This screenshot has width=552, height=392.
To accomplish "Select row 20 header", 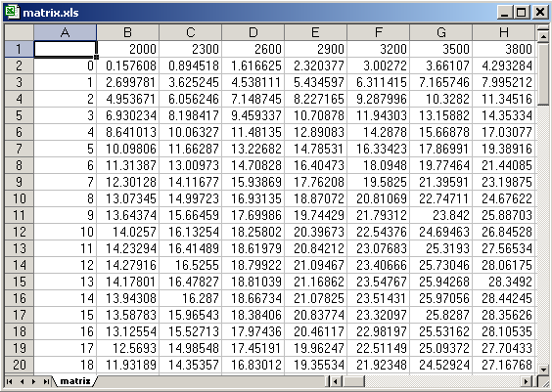I will (x=19, y=365).
